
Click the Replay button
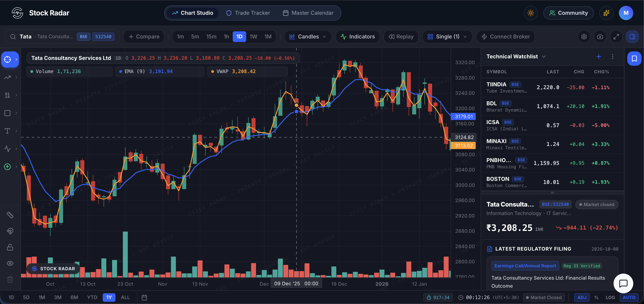401,37
